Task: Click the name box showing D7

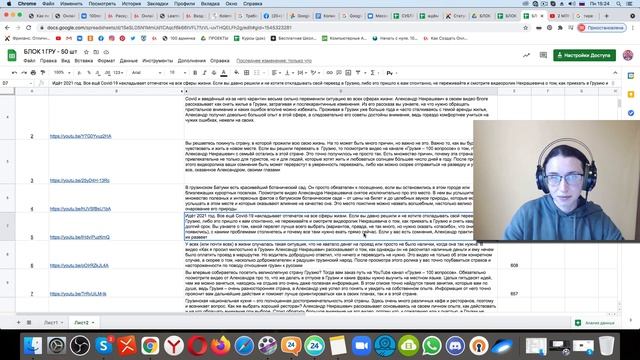Action: (16, 83)
